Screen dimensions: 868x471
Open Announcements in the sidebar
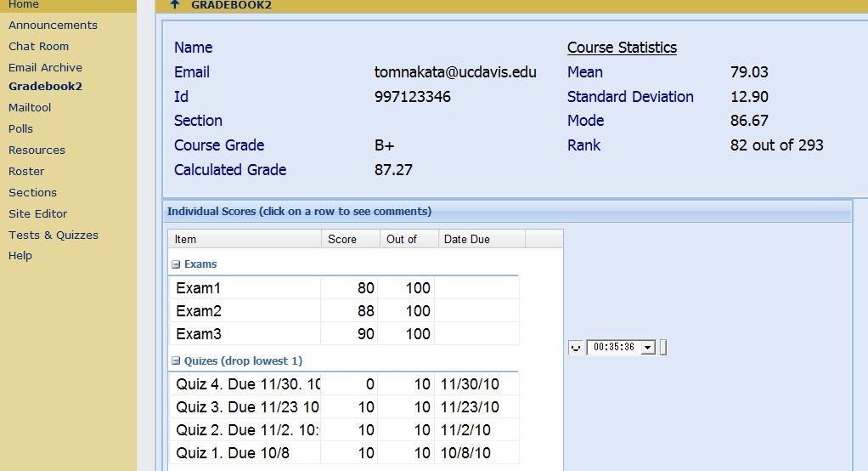point(53,25)
